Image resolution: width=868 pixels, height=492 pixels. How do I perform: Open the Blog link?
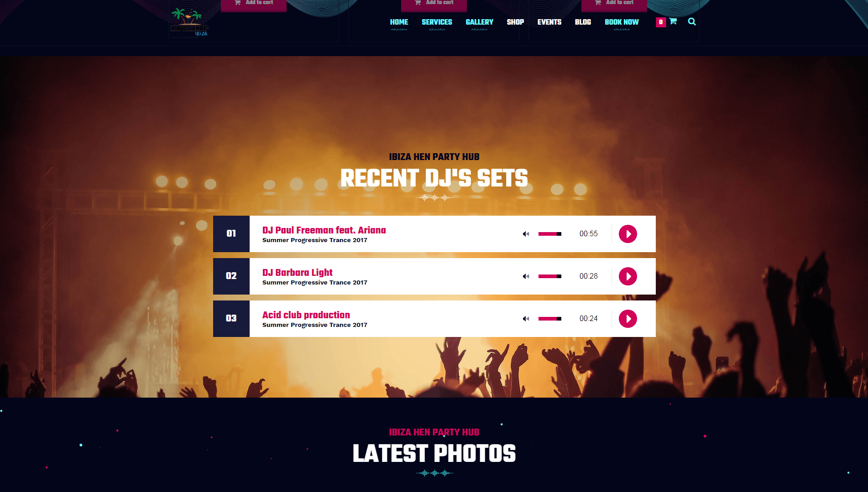pyautogui.click(x=583, y=22)
